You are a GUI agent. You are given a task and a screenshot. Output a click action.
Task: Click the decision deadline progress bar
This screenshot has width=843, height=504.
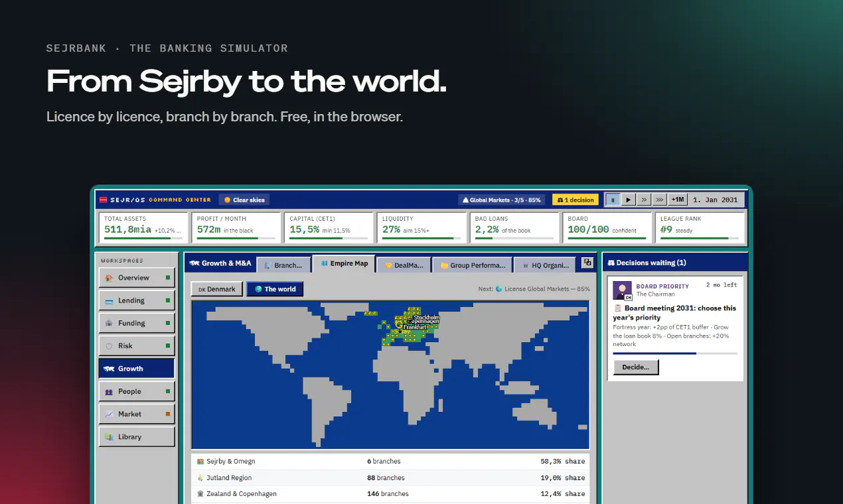[674, 353]
